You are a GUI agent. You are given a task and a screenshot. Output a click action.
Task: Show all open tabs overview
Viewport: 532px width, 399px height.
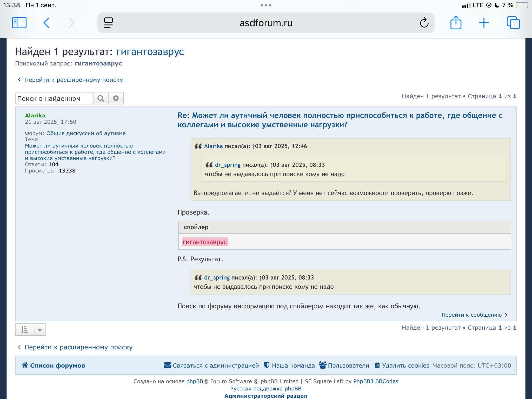tap(513, 23)
